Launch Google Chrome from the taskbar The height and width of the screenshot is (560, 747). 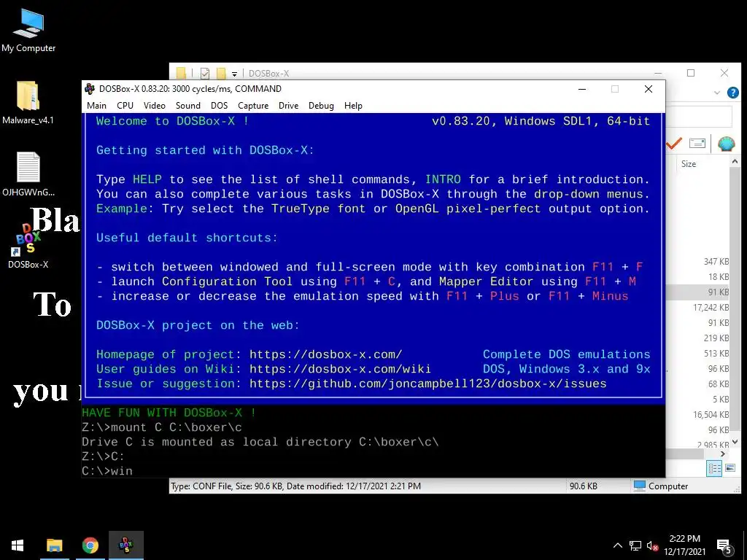(90, 545)
